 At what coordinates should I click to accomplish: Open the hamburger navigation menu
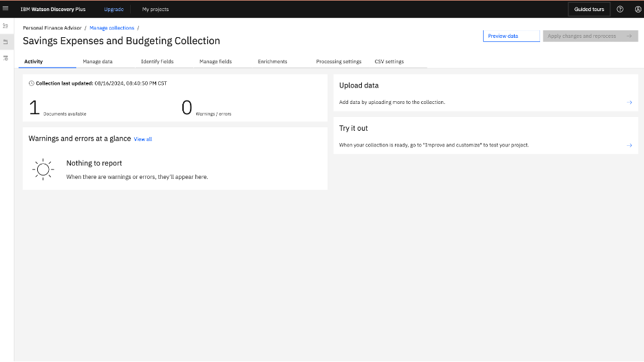6,8
